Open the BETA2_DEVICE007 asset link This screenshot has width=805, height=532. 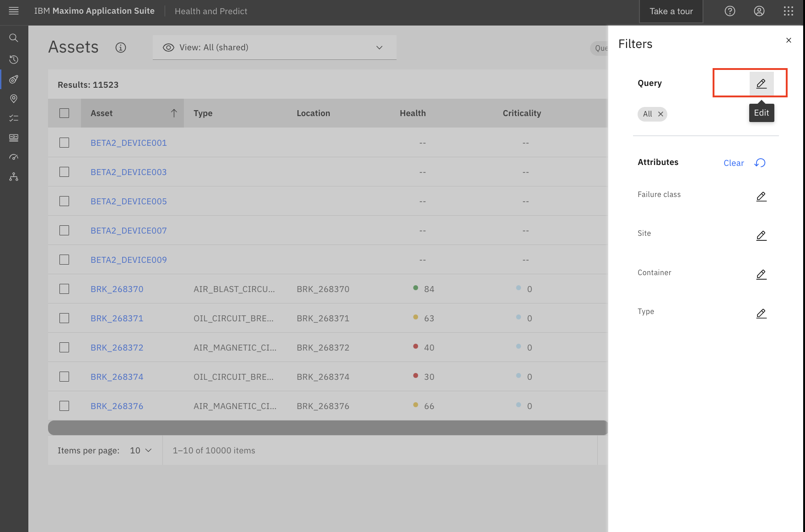(129, 231)
